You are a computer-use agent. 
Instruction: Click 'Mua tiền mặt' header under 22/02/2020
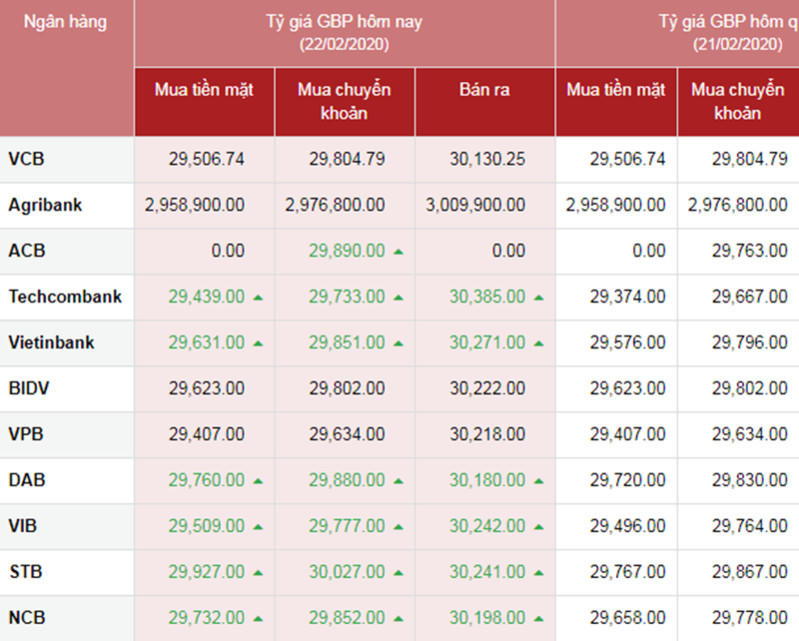[204, 90]
